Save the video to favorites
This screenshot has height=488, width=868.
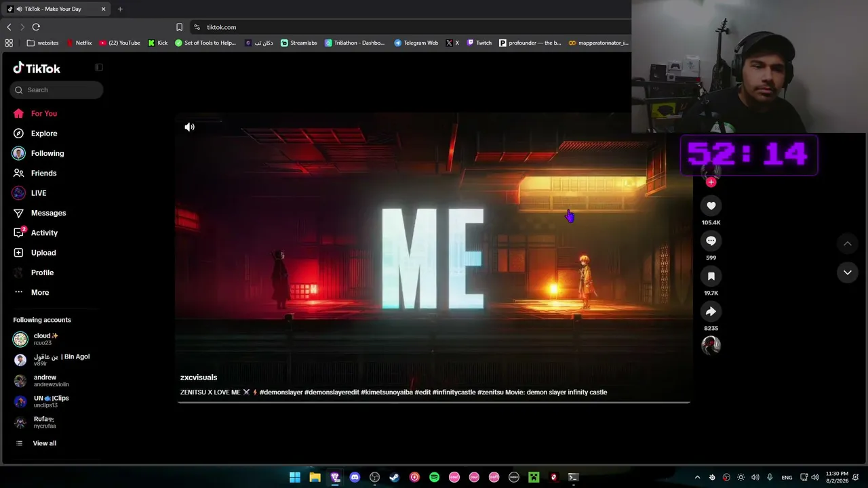711,276
